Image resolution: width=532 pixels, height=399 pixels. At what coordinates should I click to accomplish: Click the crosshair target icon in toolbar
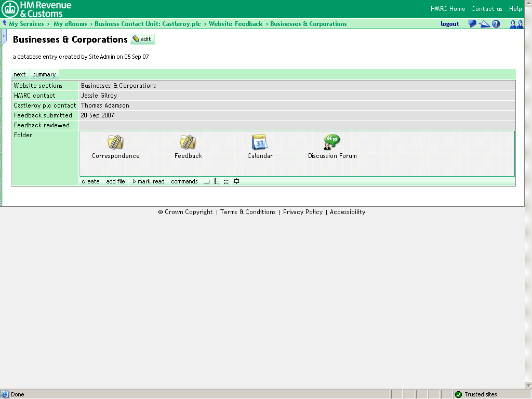pyautogui.click(x=236, y=181)
